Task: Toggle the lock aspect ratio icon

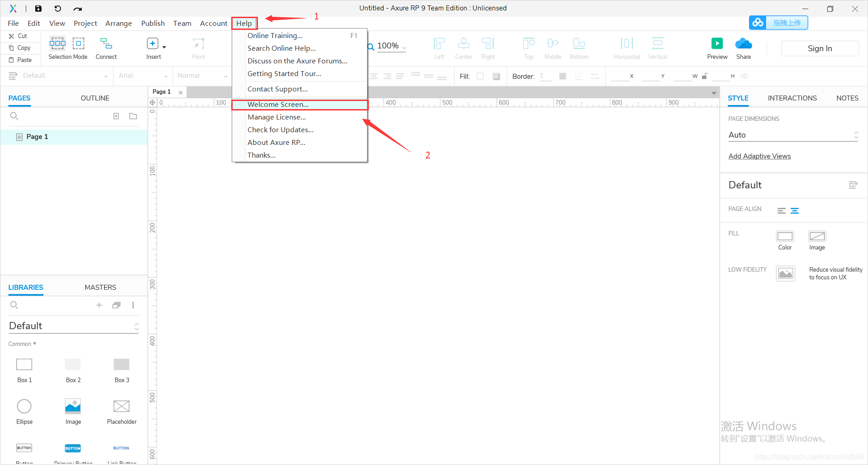Action: click(705, 76)
